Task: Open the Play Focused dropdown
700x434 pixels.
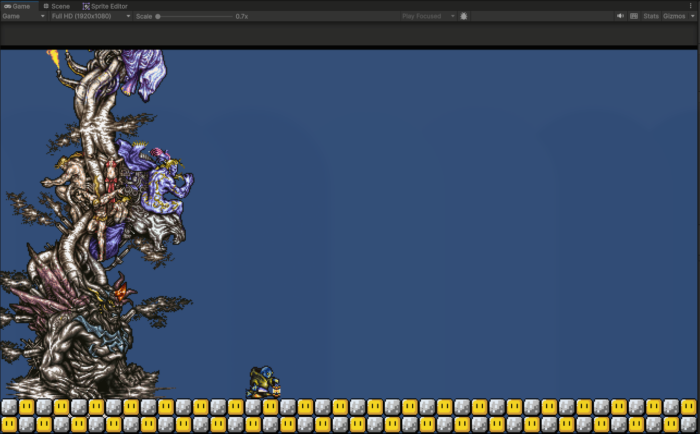Action: (427, 16)
